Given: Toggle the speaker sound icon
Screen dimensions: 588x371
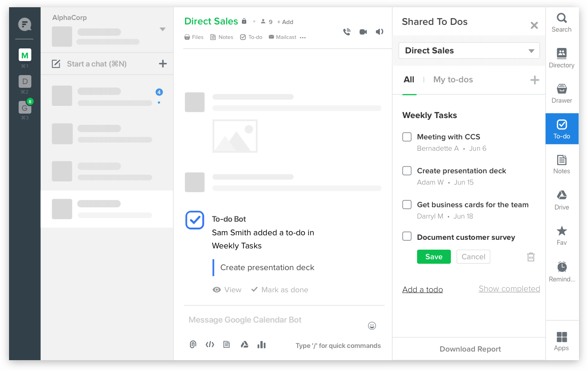Looking at the screenshot, I should click(x=379, y=32).
